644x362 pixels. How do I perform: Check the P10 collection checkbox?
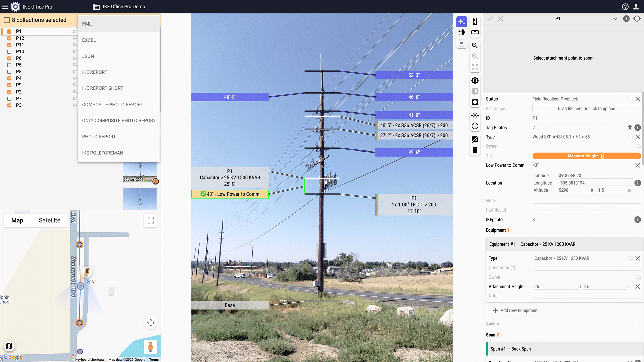[x=9, y=52]
